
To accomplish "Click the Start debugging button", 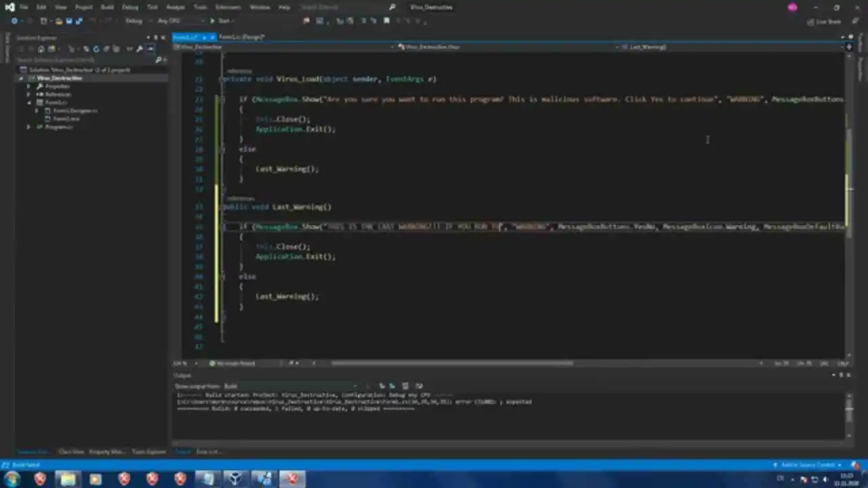I will [220, 21].
